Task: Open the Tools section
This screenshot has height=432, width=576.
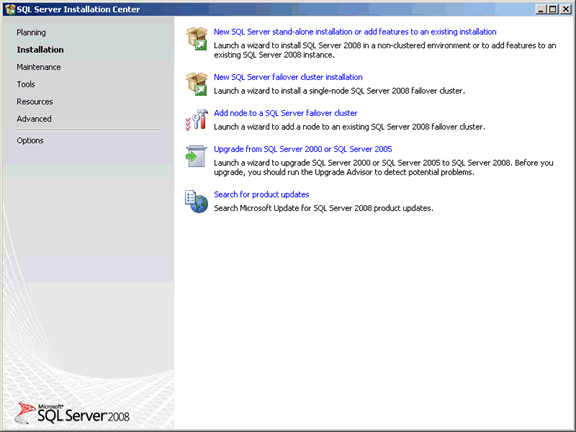Action: [x=26, y=84]
